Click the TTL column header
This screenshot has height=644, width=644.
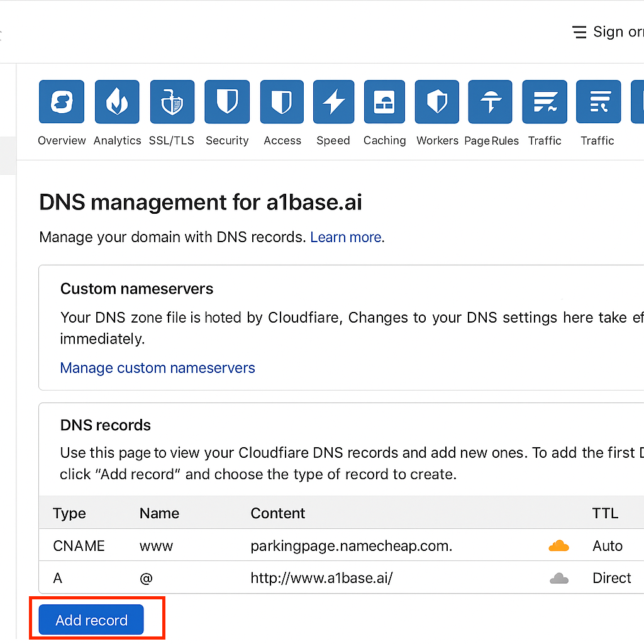605,513
